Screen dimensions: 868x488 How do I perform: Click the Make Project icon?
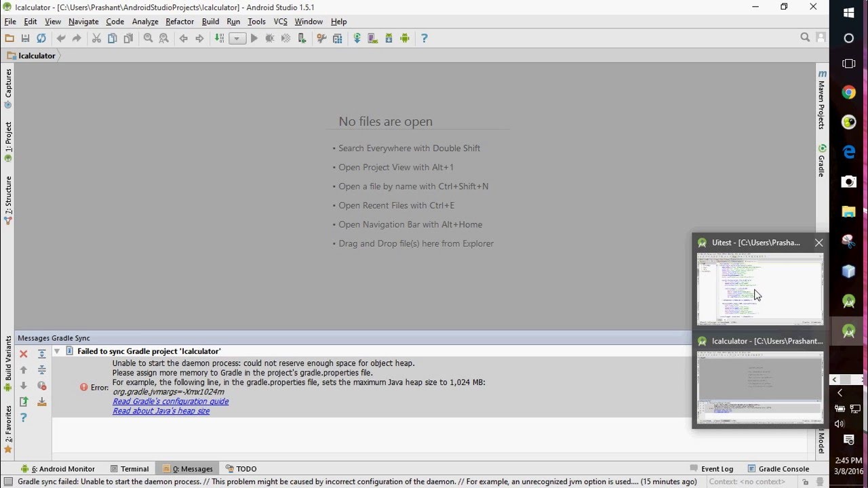tap(219, 39)
